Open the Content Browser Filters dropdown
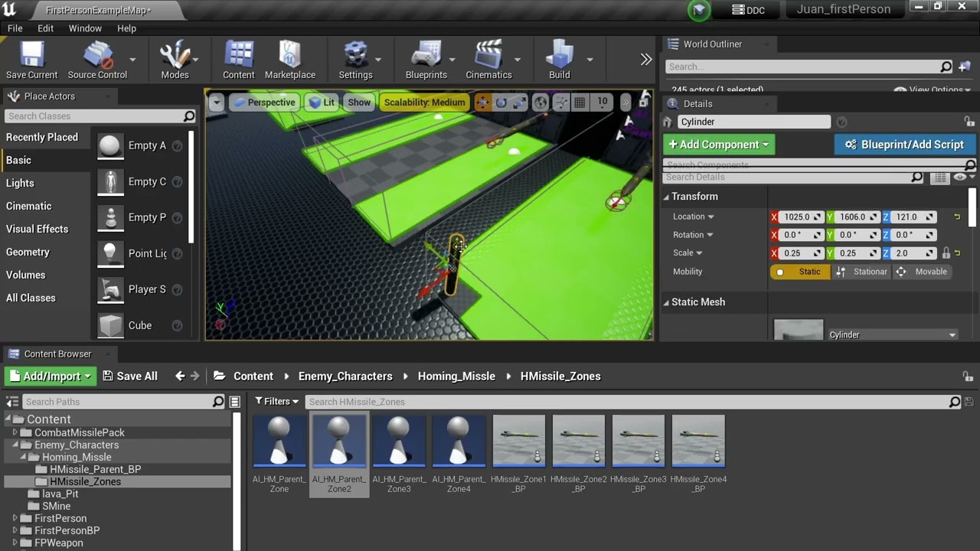 pos(276,402)
